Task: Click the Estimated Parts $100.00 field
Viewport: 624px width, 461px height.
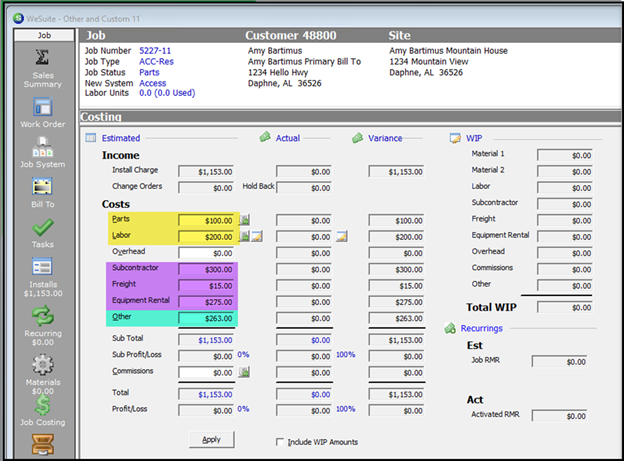Action: coord(207,219)
